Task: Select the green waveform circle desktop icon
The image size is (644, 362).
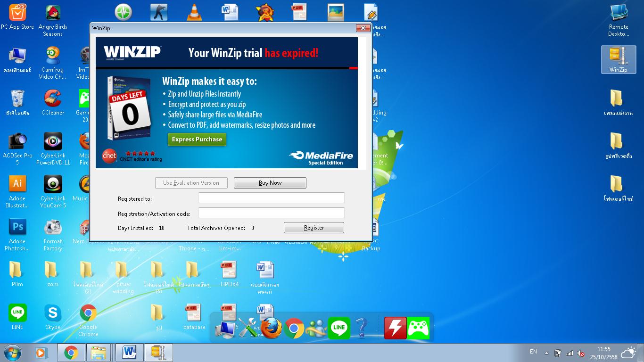Action: click(124, 12)
